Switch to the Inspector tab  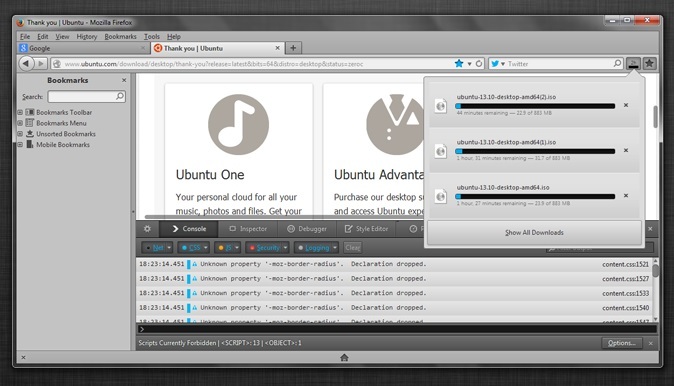point(248,229)
